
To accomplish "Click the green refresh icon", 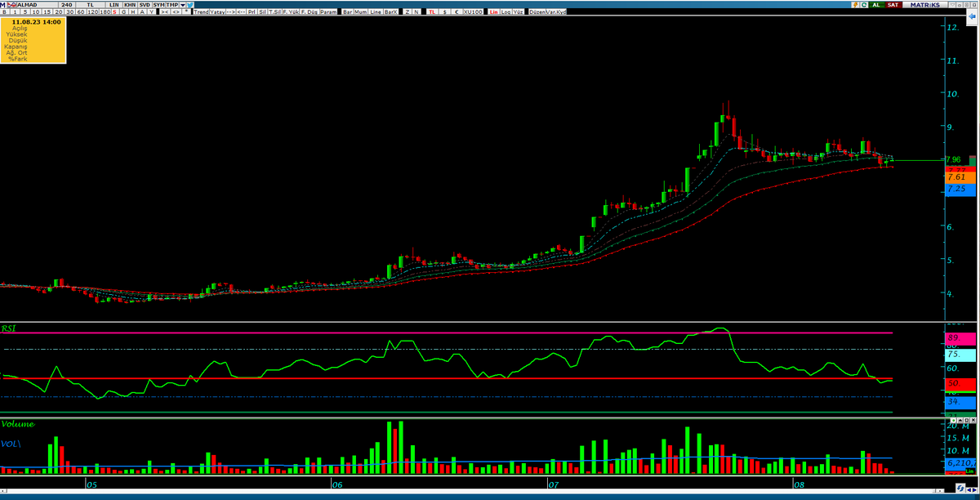I will (864, 4).
